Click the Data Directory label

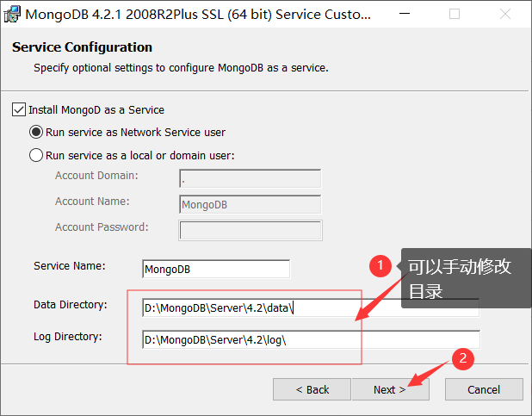click(71, 305)
